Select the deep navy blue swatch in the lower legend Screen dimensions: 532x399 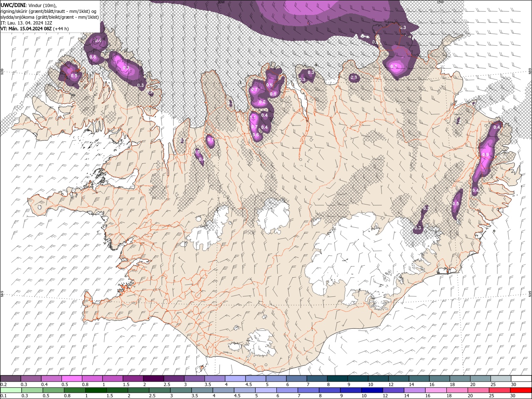[x=371, y=390]
